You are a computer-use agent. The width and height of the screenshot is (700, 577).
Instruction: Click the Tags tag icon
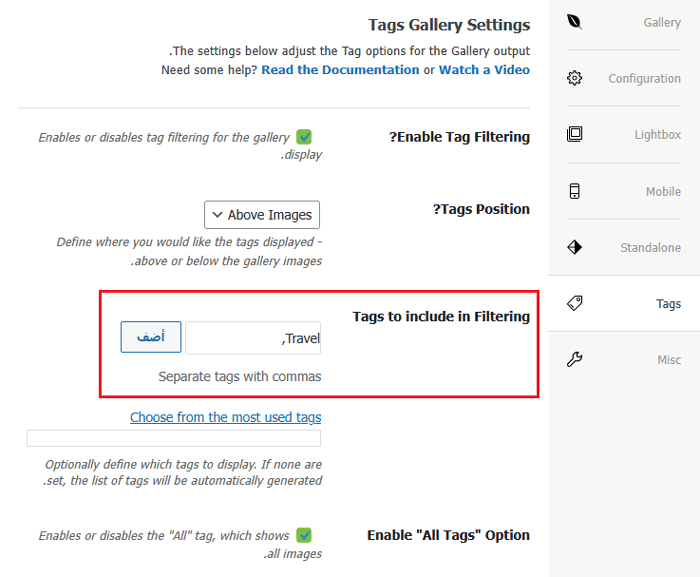[574, 303]
